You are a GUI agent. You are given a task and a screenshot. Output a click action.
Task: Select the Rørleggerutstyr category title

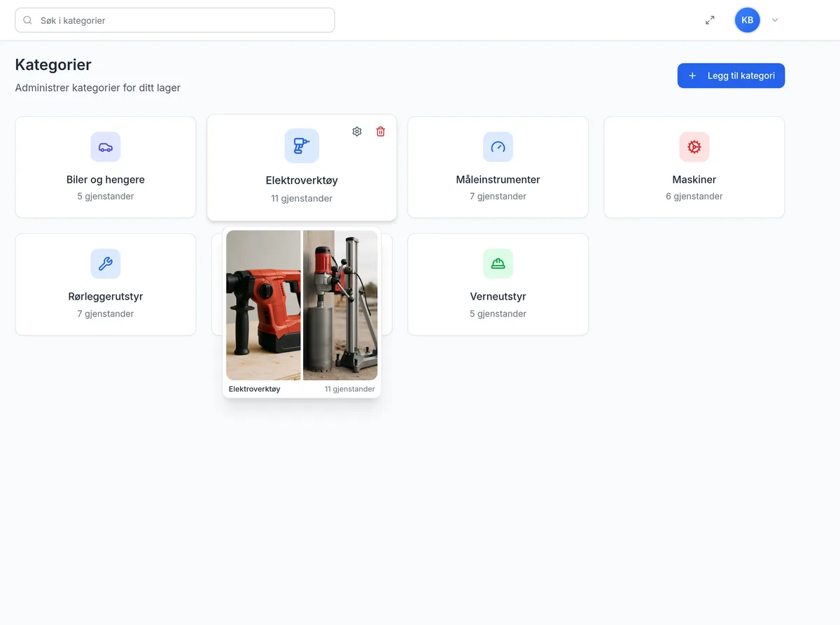tap(106, 297)
